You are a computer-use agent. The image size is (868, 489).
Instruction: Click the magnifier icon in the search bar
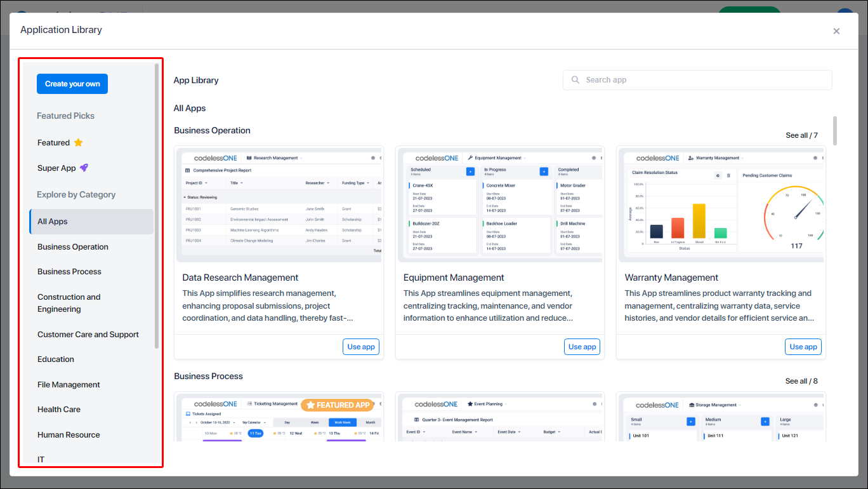pos(575,80)
